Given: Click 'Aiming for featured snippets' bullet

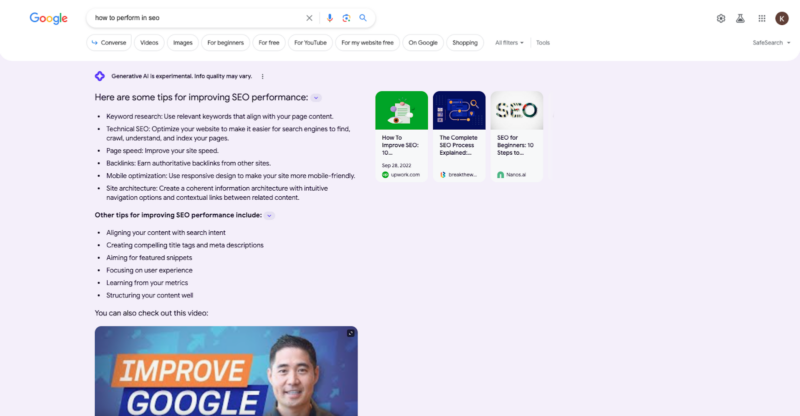Looking at the screenshot, I should point(149,258).
